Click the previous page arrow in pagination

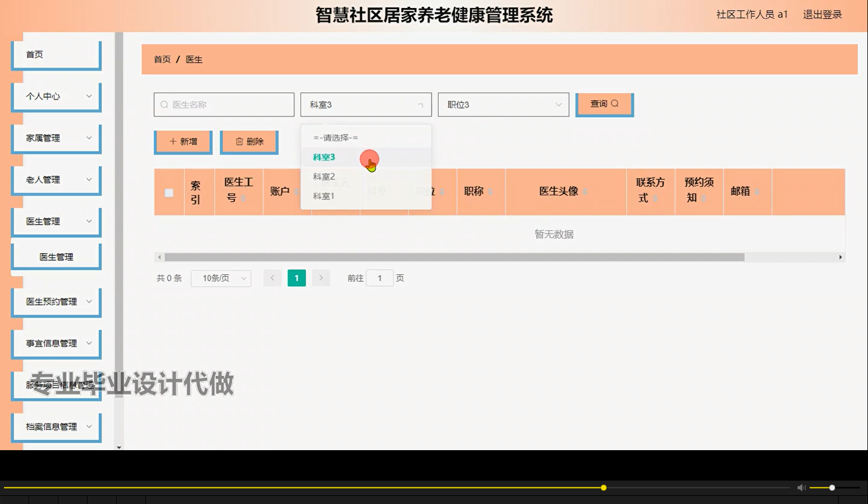pyautogui.click(x=273, y=278)
